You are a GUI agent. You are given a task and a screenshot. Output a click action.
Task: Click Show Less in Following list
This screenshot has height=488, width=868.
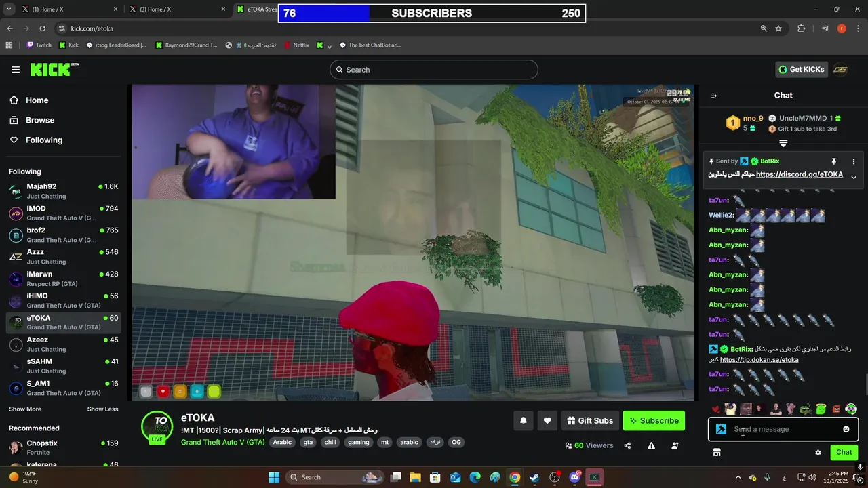pos(102,409)
